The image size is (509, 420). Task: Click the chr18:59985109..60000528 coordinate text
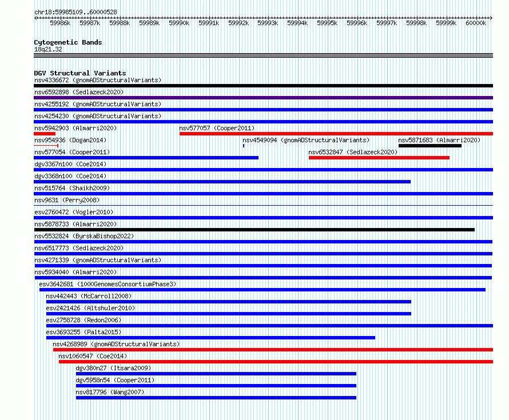[75, 12]
